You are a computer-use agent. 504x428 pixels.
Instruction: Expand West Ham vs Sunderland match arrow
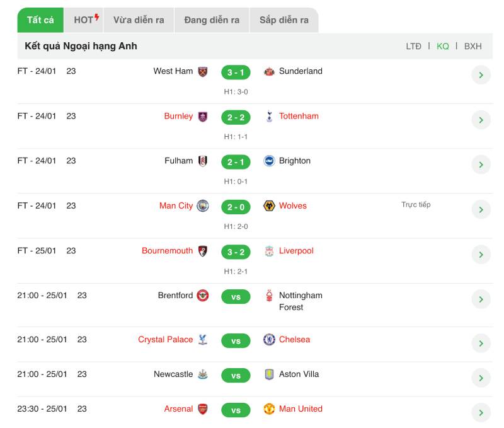(481, 75)
